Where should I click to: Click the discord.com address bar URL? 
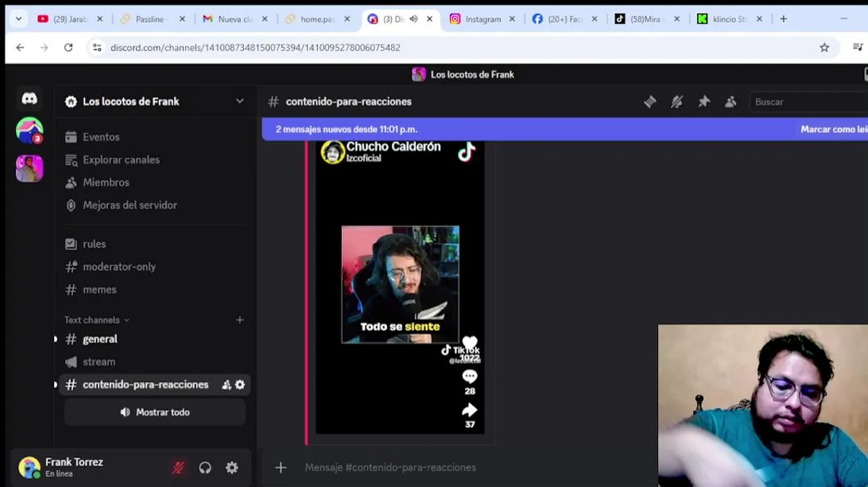pyautogui.click(x=256, y=47)
